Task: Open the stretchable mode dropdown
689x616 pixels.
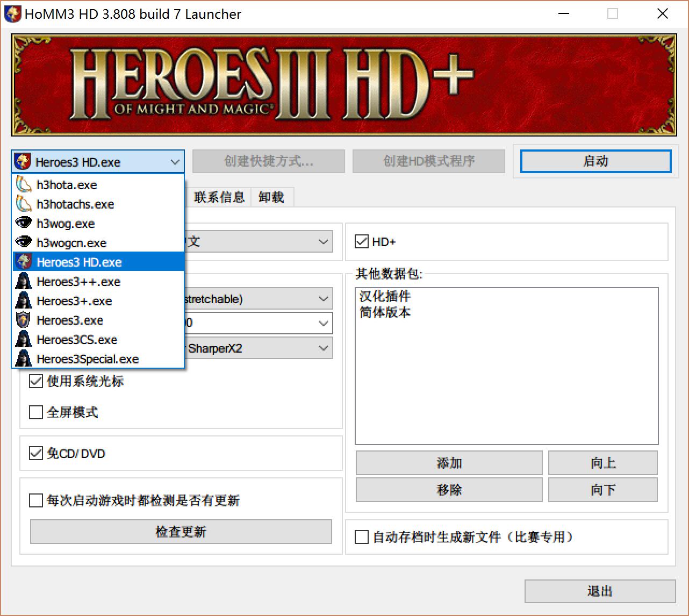Action: pos(323,299)
